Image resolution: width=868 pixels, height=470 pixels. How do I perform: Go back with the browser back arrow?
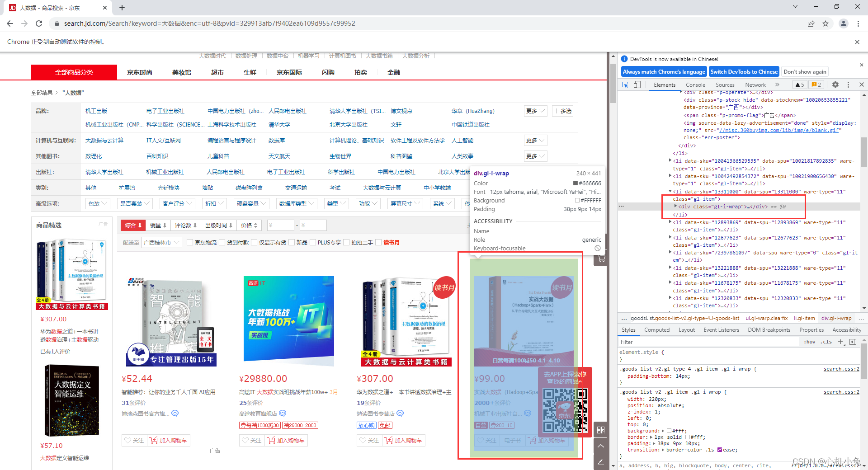tap(10, 23)
